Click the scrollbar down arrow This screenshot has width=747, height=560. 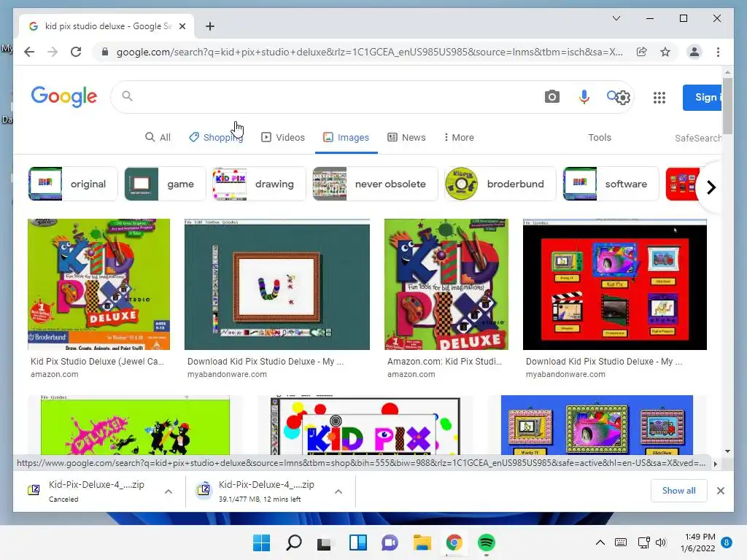tap(727, 451)
